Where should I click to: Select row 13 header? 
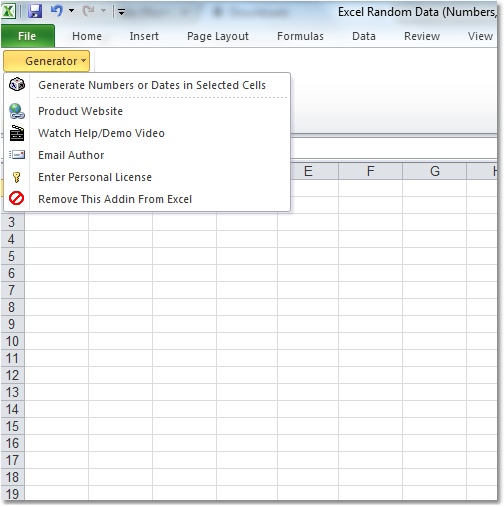(12, 392)
